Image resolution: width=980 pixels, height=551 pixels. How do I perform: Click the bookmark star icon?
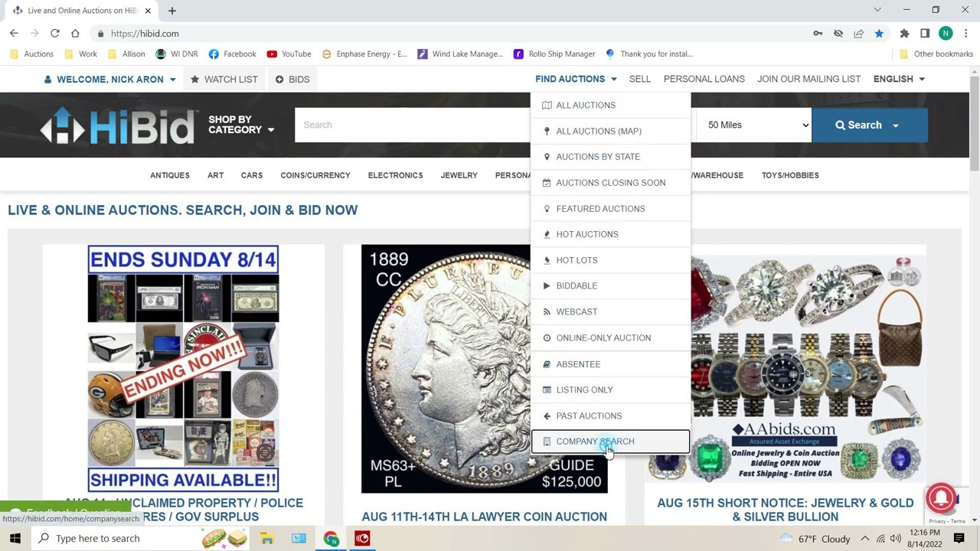[x=879, y=34]
